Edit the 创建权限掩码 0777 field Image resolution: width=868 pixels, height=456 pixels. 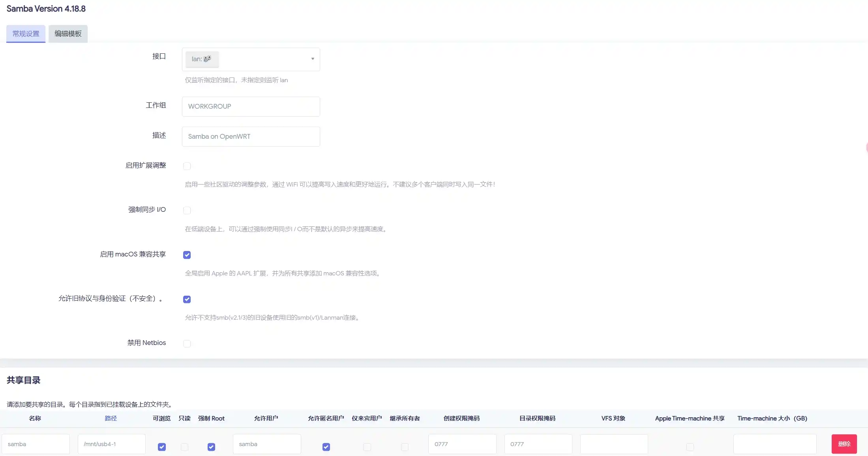[x=462, y=444]
